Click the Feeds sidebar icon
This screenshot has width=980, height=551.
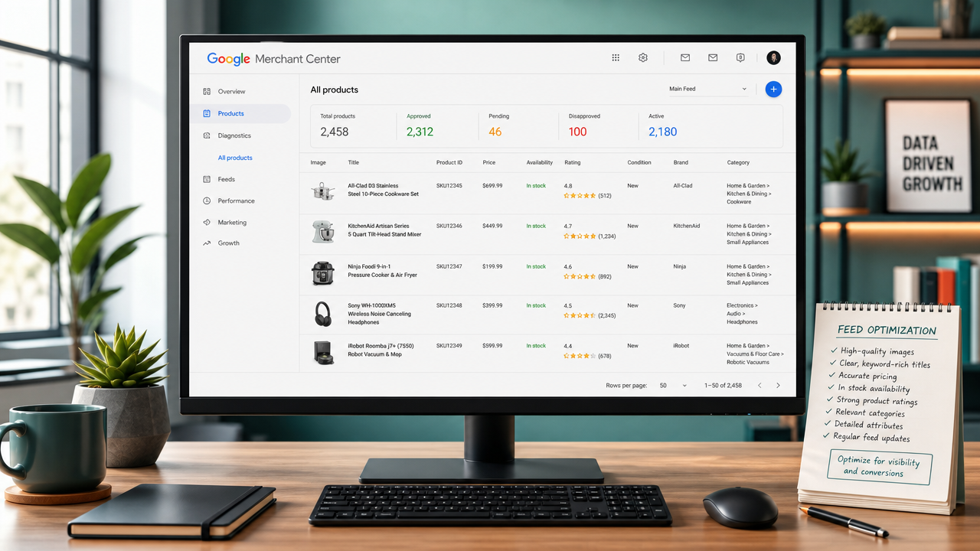[x=207, y=179]
